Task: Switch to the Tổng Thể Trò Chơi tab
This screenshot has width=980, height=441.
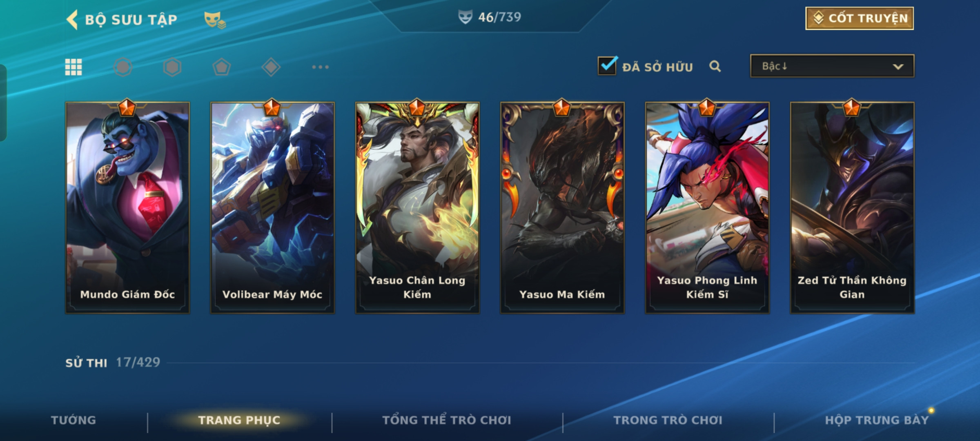Action: point(447,420)
